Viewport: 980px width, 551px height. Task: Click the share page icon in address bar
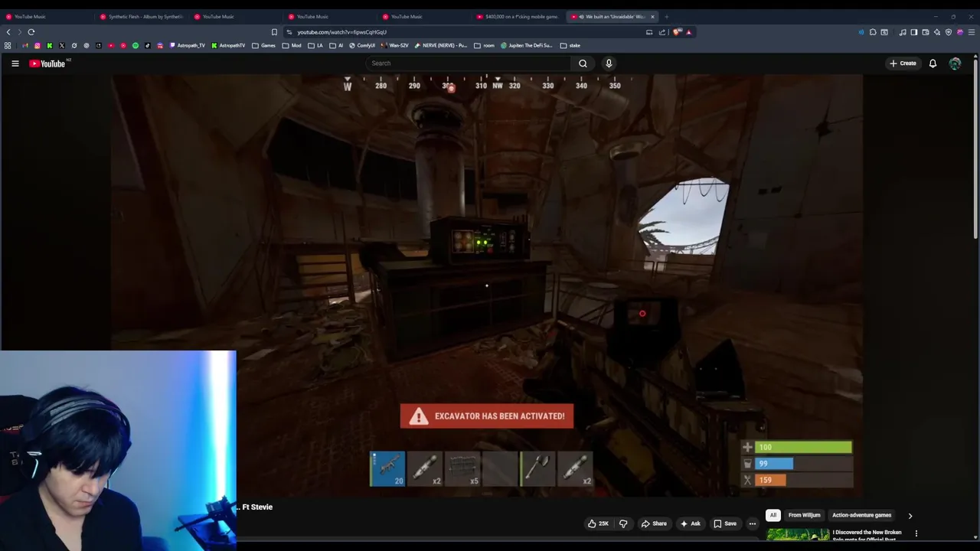point(662,32)
